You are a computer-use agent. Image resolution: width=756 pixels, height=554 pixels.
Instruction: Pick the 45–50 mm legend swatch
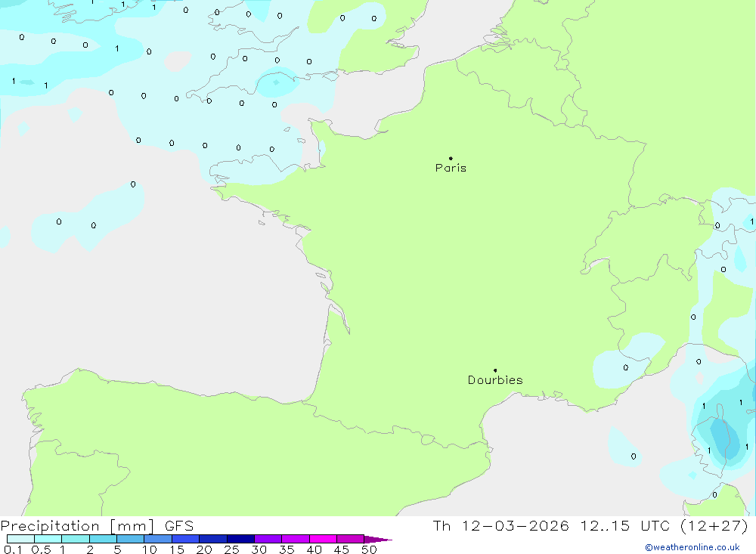pyautogui.click(x=351, y=539)
